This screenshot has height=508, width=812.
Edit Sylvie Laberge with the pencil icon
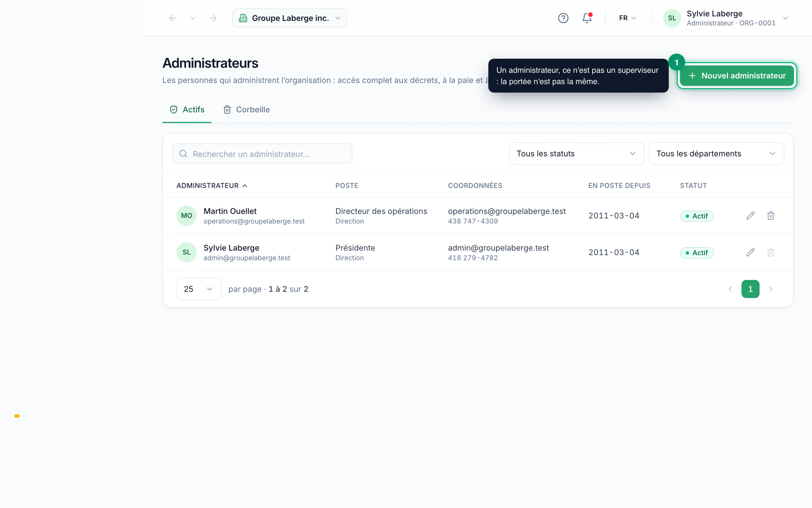pos(750,252)
